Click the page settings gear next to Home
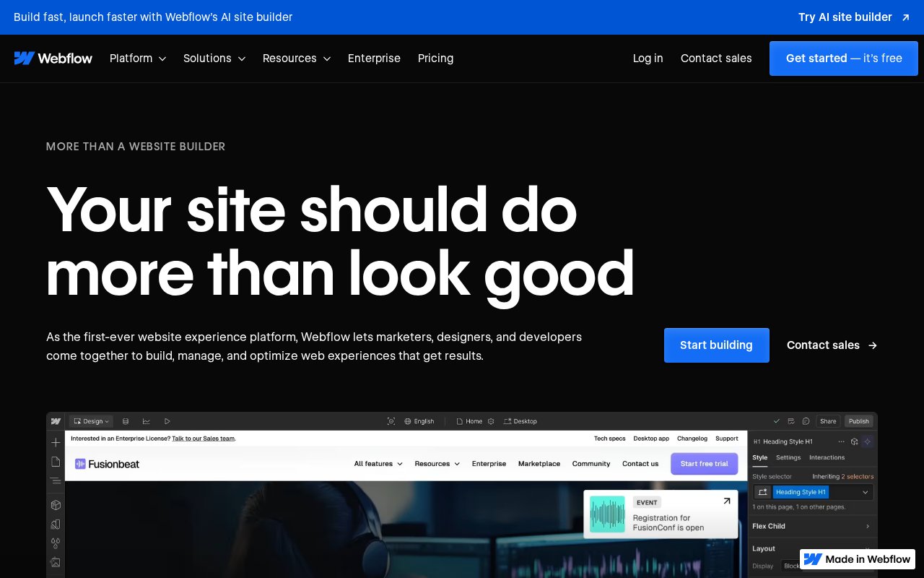The height and width of the screenshot is (578, 924). [491, 421]
